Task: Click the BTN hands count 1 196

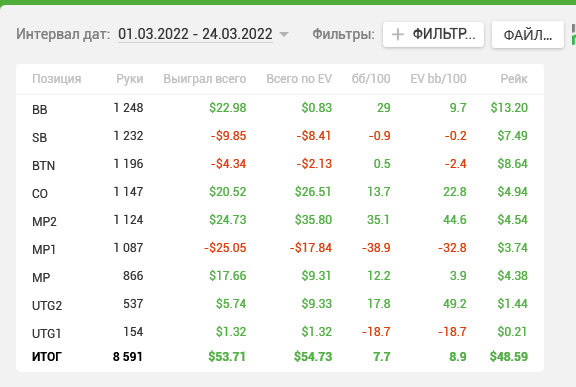Action: 128,163
